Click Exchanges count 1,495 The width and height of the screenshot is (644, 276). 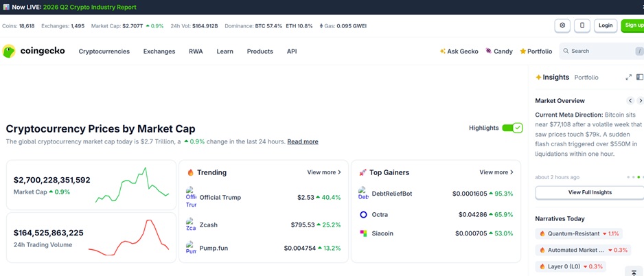click(x=78, y=26)
